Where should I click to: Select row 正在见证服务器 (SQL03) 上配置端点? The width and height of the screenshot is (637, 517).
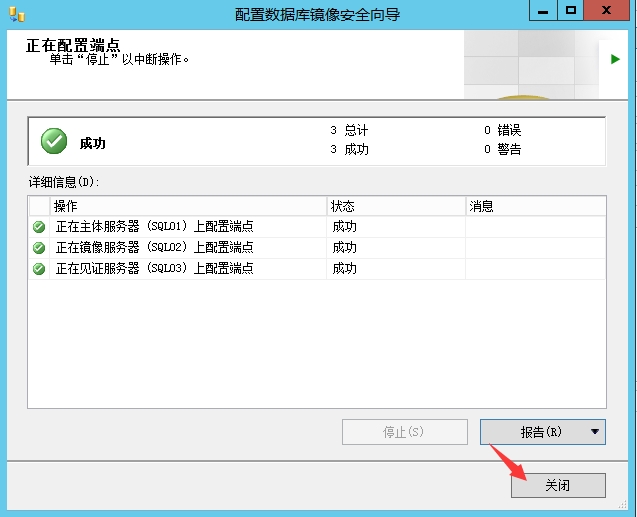tap(317, 269)
